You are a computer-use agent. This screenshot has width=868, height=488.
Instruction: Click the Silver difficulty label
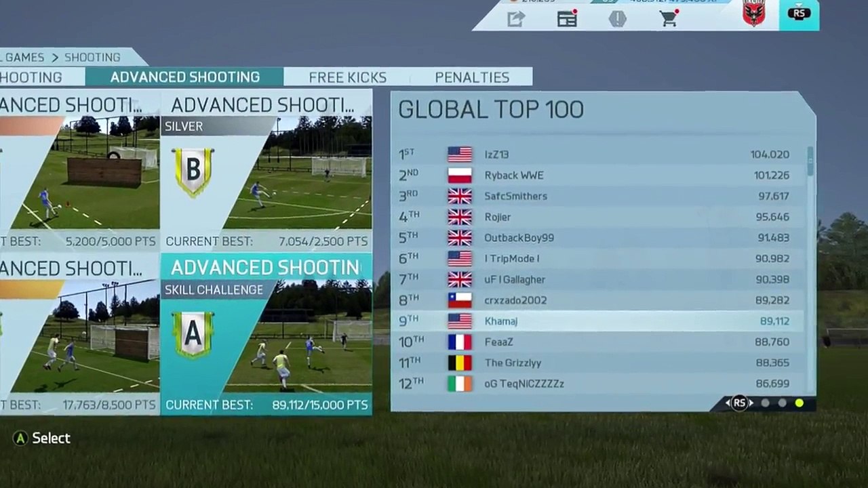[184, 126]
